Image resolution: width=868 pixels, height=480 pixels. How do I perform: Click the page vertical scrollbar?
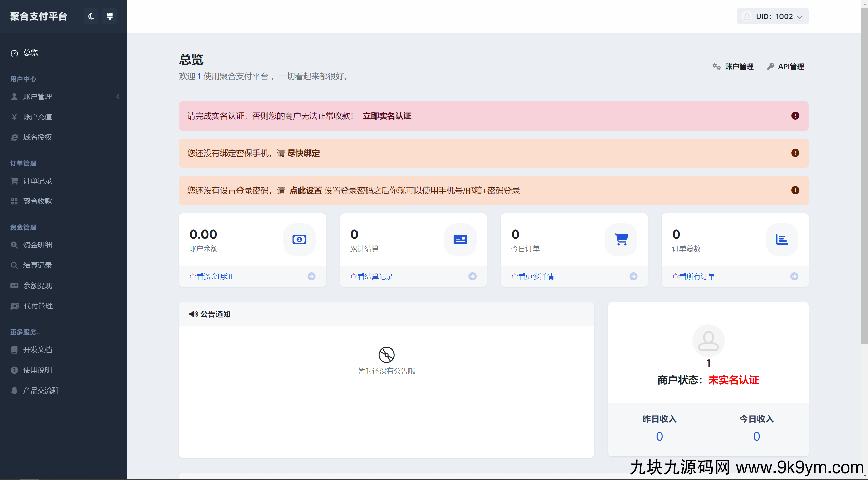pos(864,176)
